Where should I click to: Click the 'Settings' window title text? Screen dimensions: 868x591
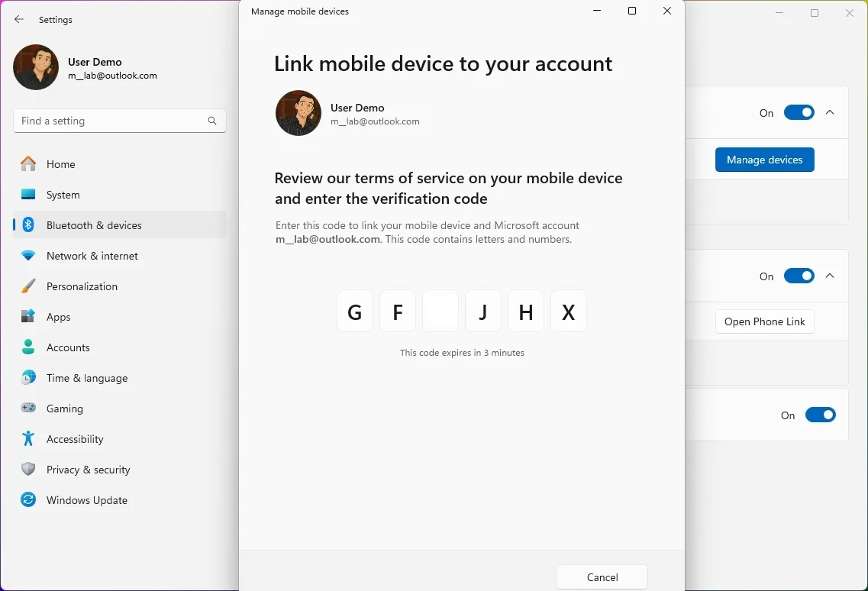(x=56, y=20)
